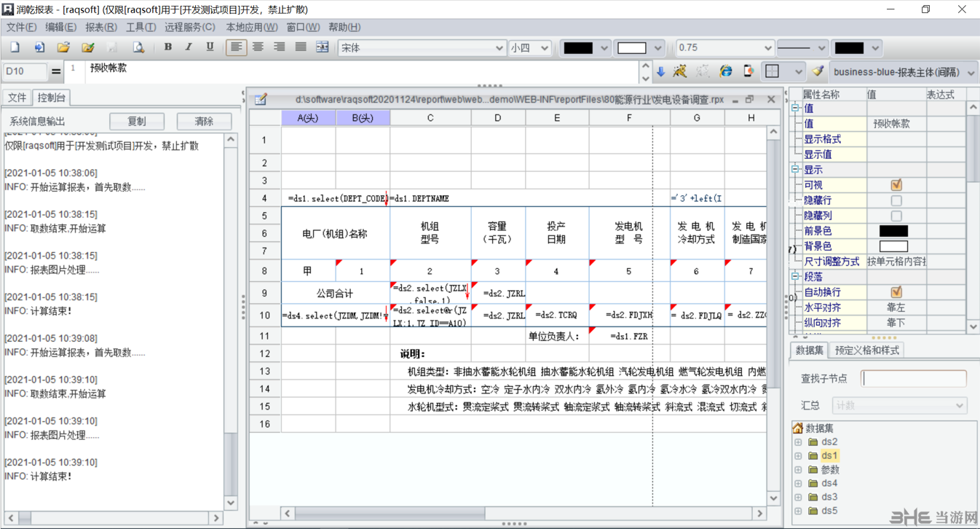Open the 汇总 dropdown in dataset panel
Viewport: 980px width, 529px height.
point(900,405)
